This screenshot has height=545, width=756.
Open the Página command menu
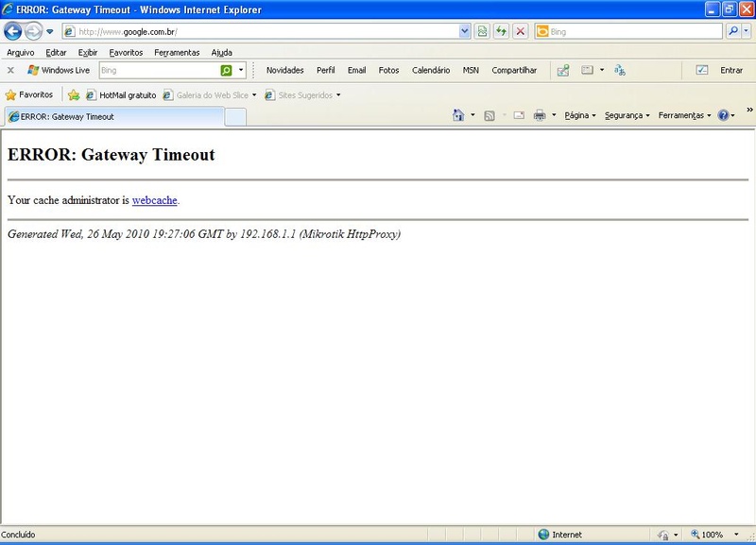click(x=580, y=115)
